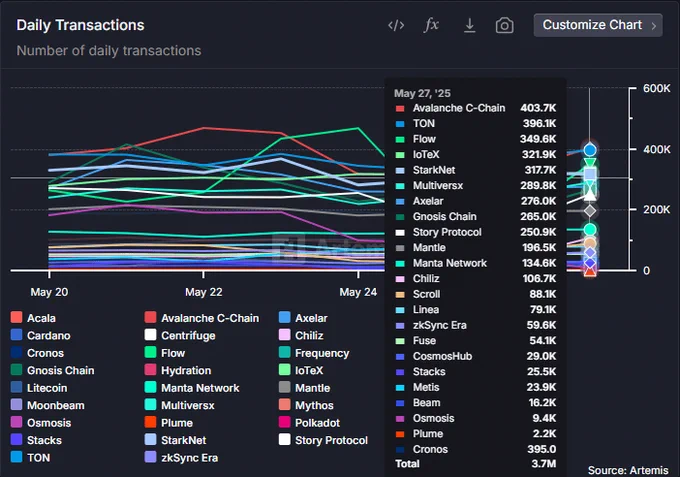Toggle TON legend entry
The image size is (680, 477).
[30, 457]
